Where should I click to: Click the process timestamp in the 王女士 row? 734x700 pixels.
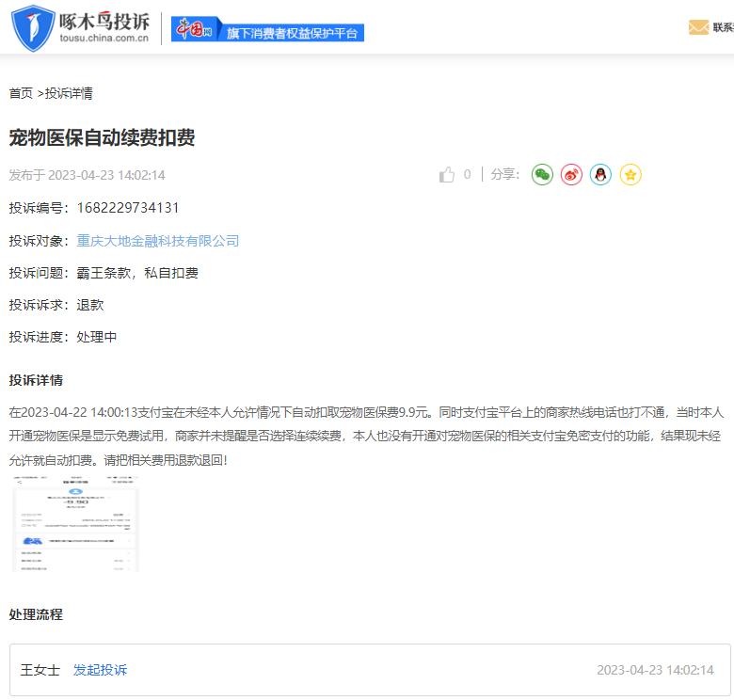(x=655, y=670)
